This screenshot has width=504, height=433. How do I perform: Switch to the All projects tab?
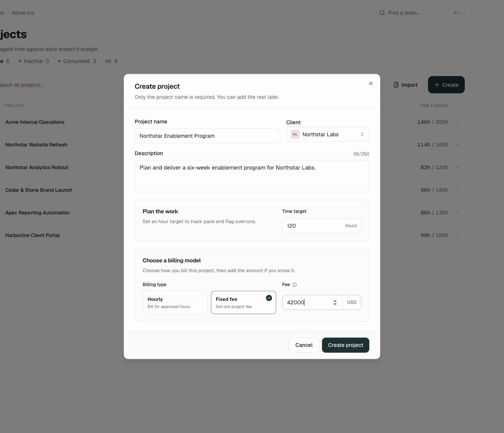pyautogui.click(x=111, y=61)
